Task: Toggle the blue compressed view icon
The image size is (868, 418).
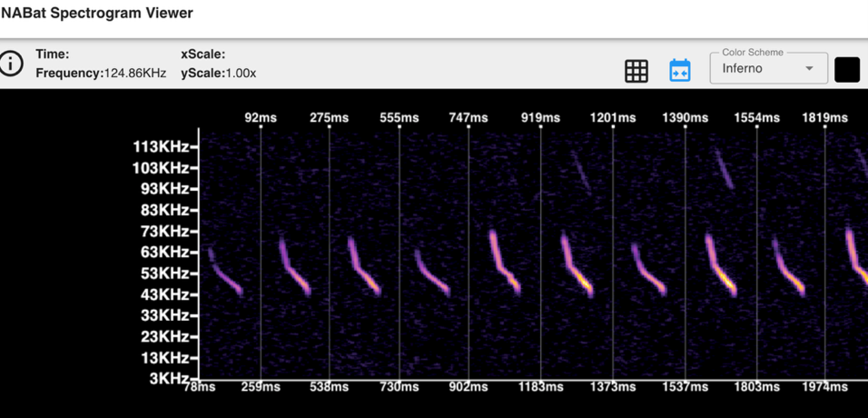Action: tap(680, 70)
